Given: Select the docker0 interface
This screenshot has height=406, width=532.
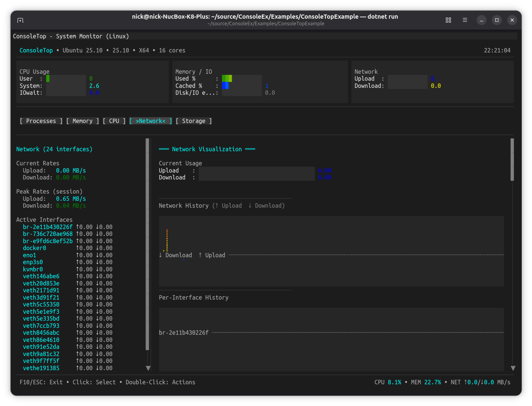Looking at the screenshot, I should pos(34,248).
